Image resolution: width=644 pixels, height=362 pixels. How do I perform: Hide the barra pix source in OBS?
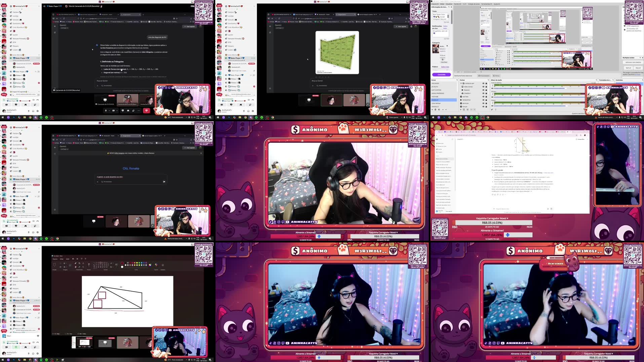tap(483, 103)
